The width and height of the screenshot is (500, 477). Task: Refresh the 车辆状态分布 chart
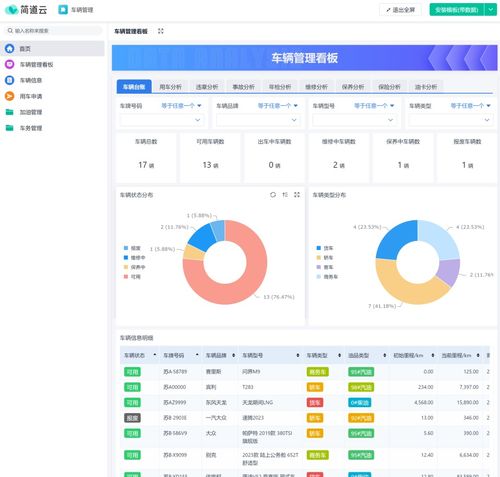coord(273,195)
